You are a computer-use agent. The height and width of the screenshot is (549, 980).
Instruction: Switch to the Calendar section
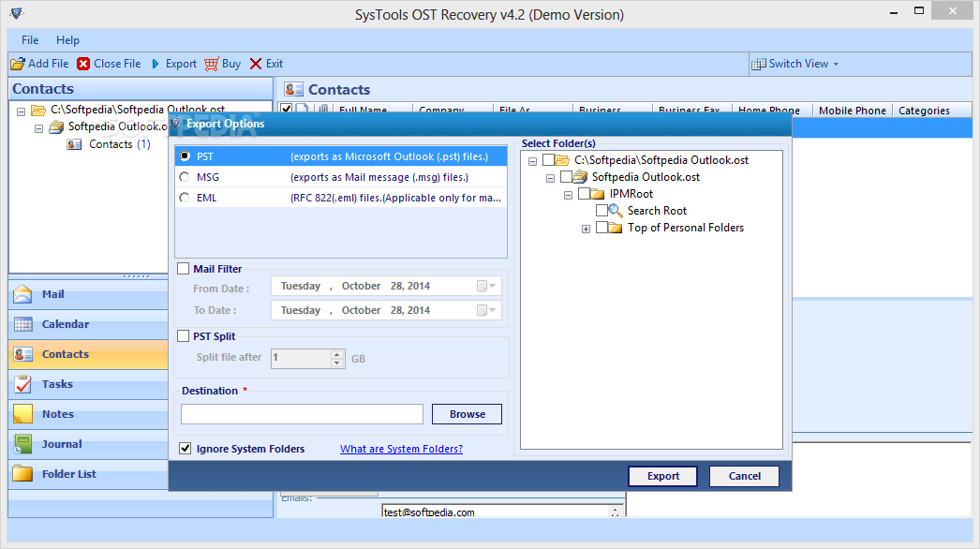88,324
